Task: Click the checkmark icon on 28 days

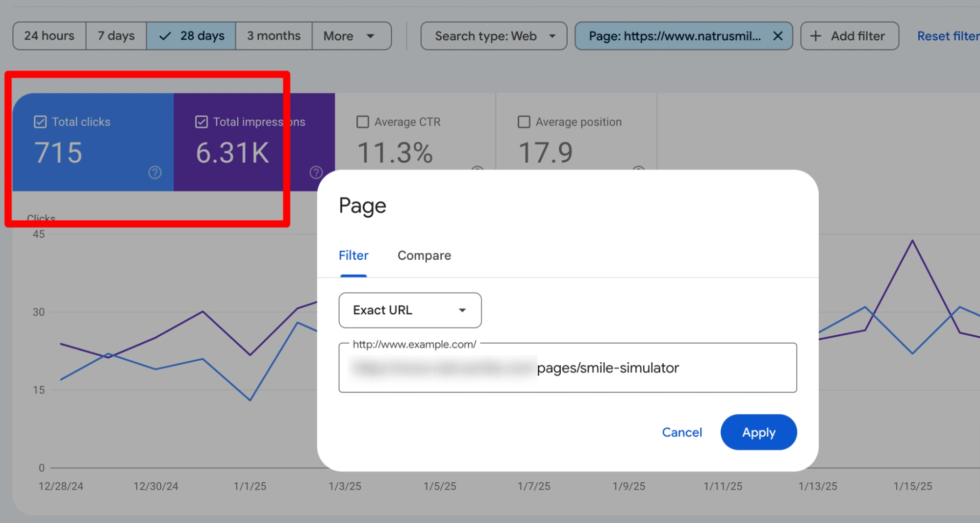Action: 165,36
